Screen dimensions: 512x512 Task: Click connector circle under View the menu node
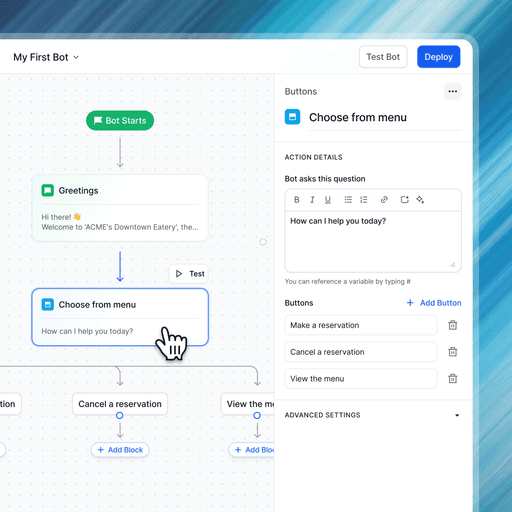click(x=257, y=416)
